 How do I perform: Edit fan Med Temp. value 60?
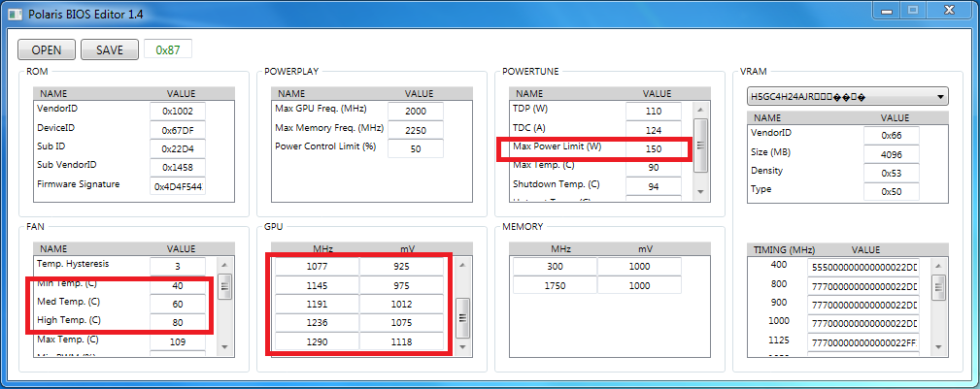coord(178,304)
